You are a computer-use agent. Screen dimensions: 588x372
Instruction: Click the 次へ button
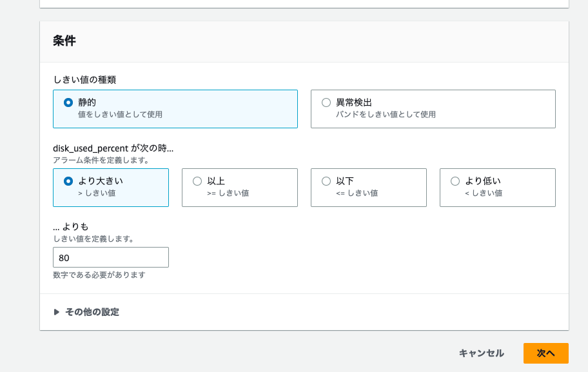(546, 353)
